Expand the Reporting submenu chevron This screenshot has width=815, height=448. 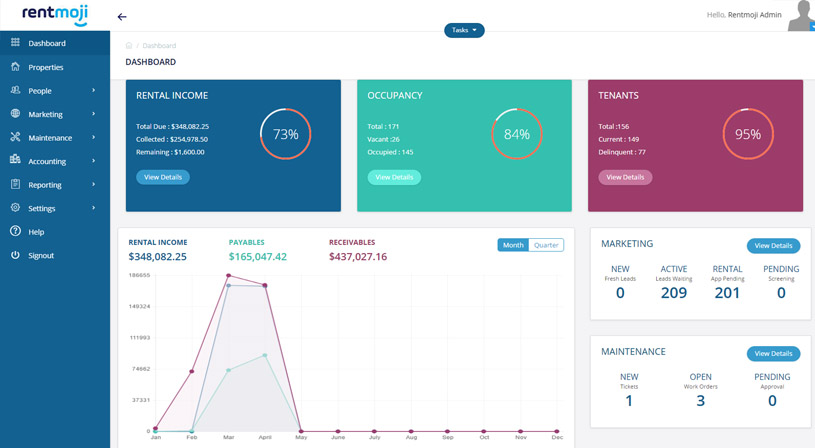pyautogui.click(x=94, y=185)
